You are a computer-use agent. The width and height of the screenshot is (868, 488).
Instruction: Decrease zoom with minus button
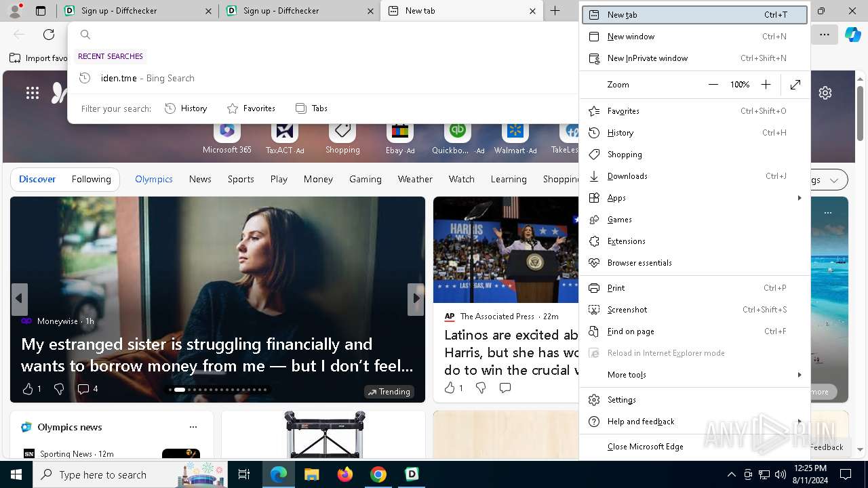point(713,85)
